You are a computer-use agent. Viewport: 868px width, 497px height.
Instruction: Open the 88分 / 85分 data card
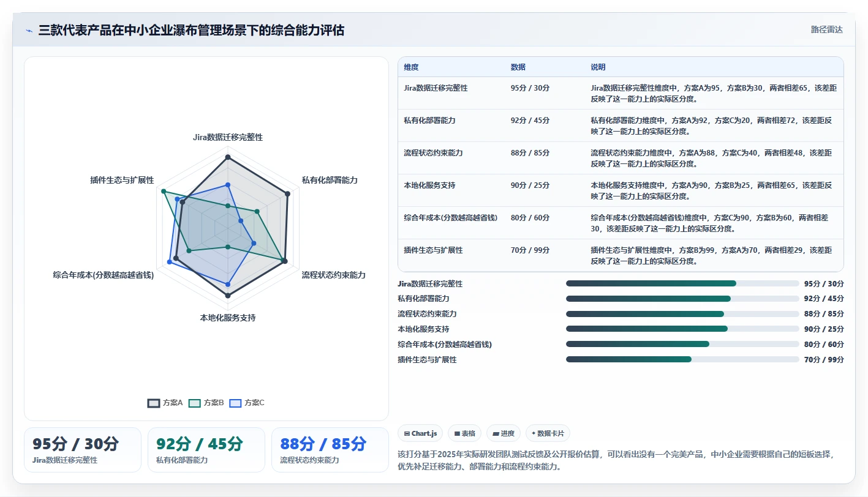[330, 450]
